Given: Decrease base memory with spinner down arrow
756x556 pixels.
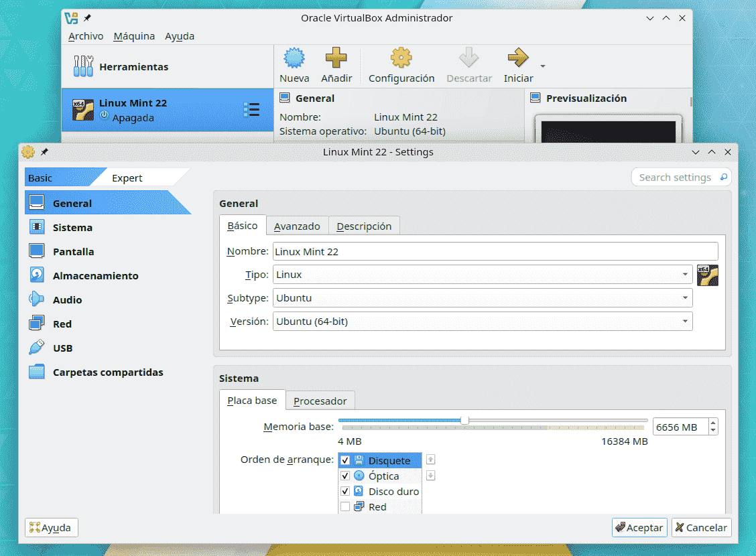Looking at the screenshot, I should coord(713,430).
